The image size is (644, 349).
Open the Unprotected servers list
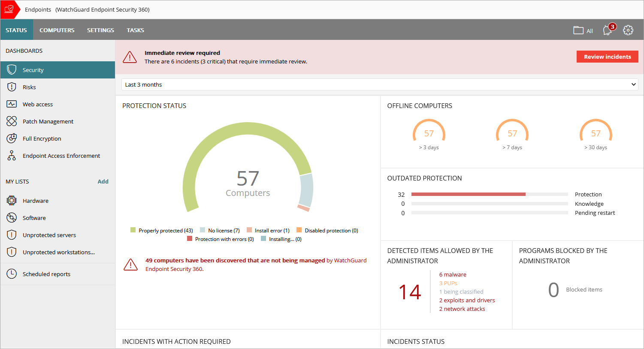[x=57, y=235]
